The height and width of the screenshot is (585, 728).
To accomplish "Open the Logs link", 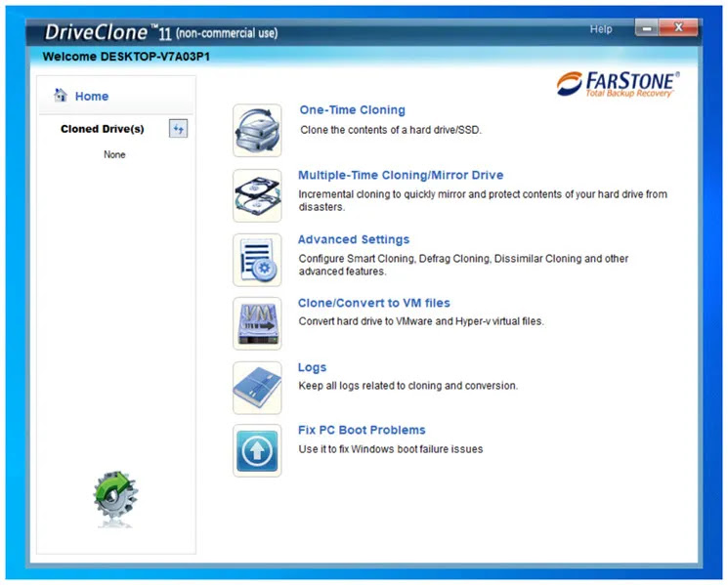I will [312, 367].
